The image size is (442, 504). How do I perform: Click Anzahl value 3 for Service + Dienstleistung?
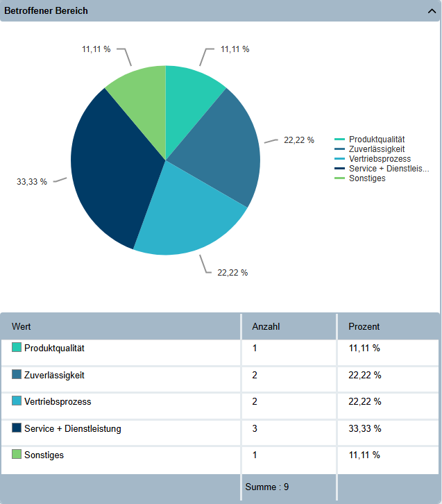click(255, 428)
